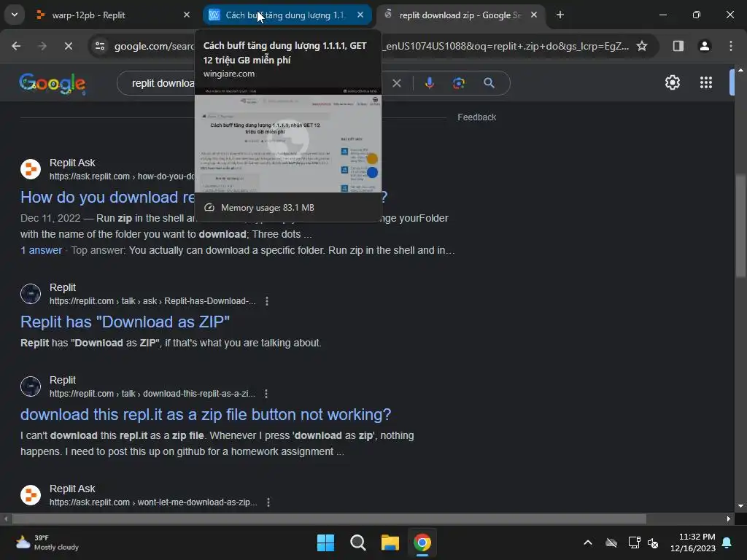747x560 pixels.
Task: Open the clock and calendar flyout
Action: click(693, 542)
